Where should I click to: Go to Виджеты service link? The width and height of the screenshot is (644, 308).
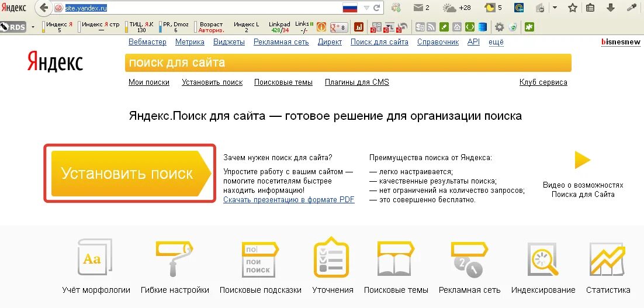coord(229,42)
